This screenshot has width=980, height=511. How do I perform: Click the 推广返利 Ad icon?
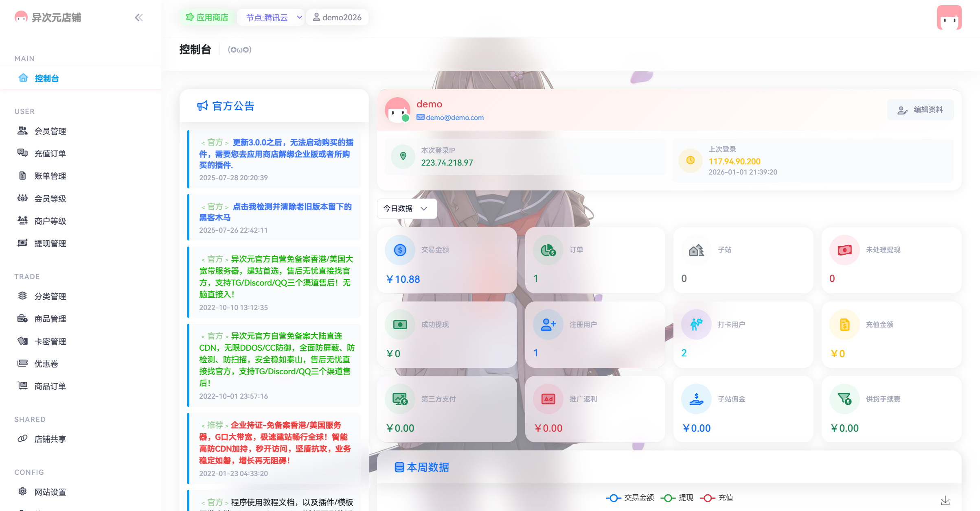548,399
